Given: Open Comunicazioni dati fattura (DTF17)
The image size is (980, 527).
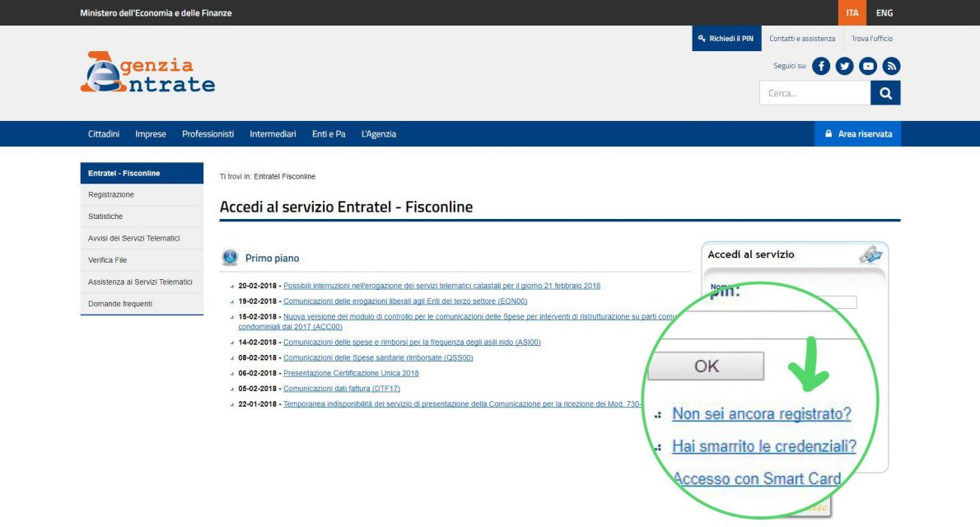Looking at the screenshot, I should [x=341, y=388].
